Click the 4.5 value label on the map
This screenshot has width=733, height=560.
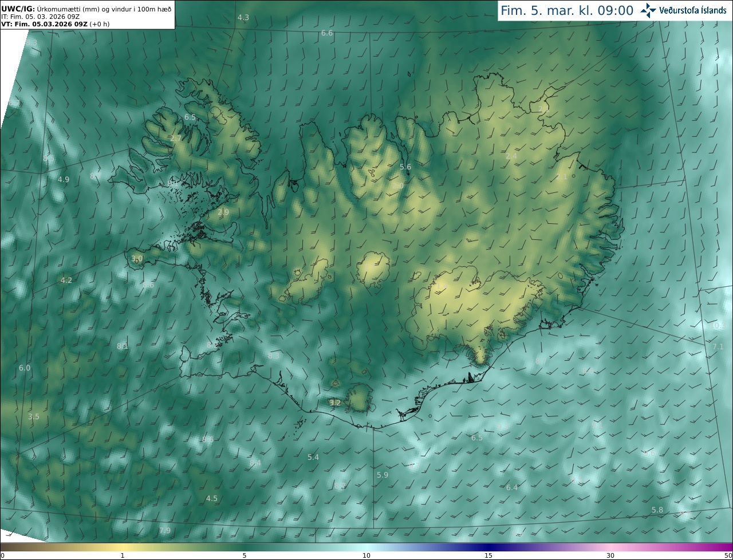tap(212, 499)
